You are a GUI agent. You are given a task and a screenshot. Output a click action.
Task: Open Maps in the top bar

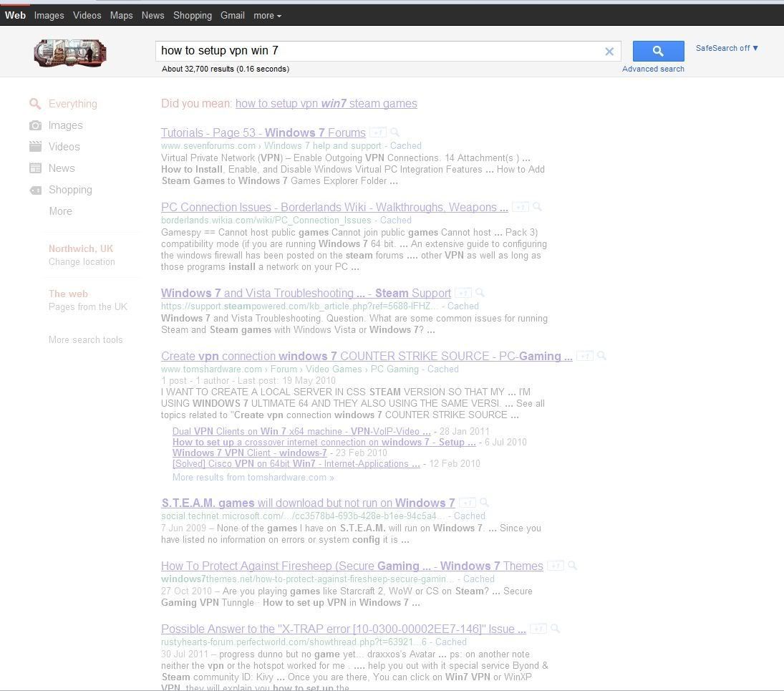pyautogui.click(x=122, y=16)
